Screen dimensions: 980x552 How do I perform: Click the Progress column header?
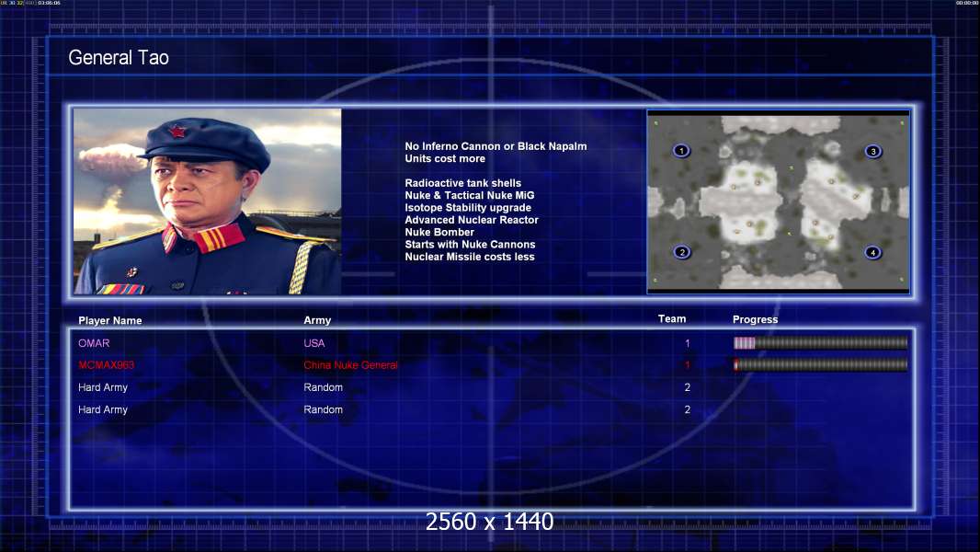point(755,319)
